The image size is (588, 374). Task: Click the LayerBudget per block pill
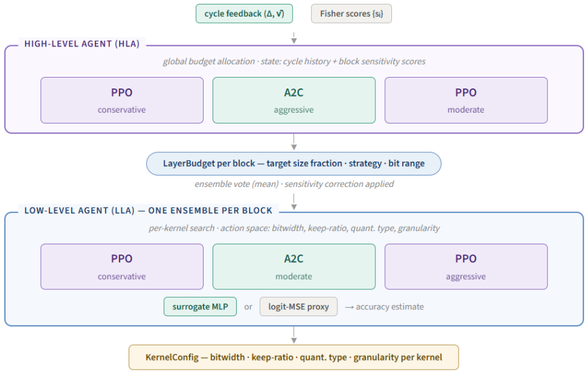[293, 163]
